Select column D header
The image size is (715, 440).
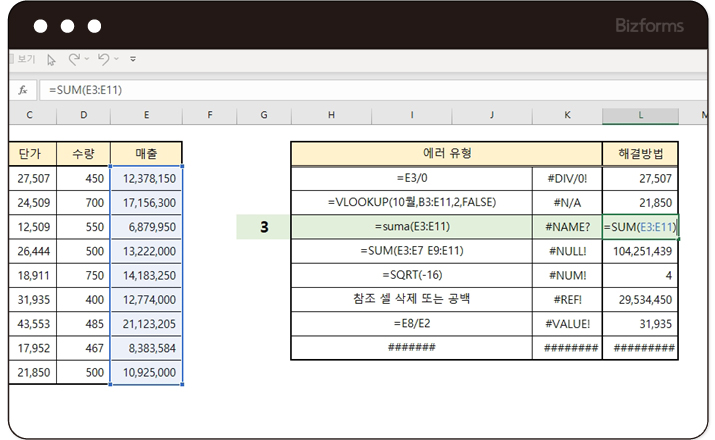pos(83,115)
